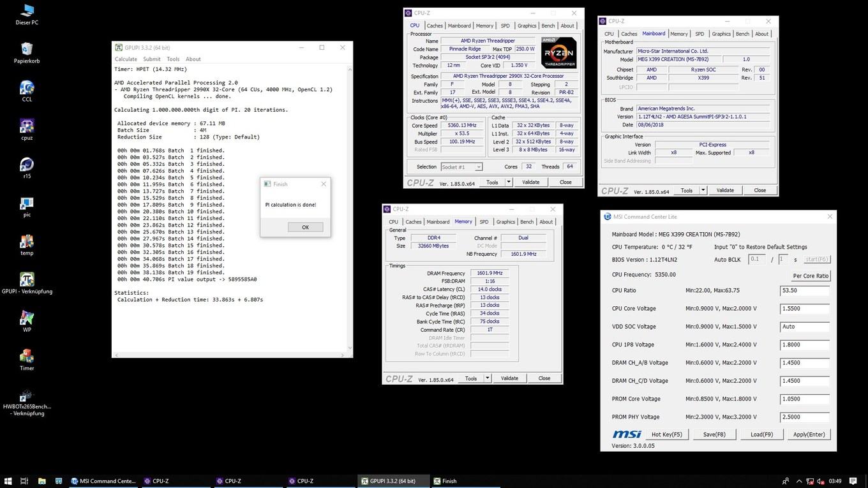The width and height of the screenshot is (868, 488).
Task: Click the VDD SOC Voltage field
Action: pos(805,327)
